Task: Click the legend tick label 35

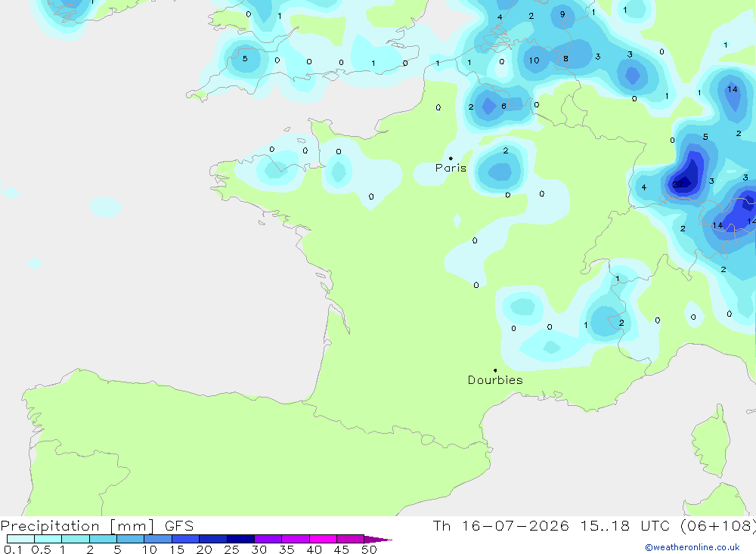Action: click(287, 549)
